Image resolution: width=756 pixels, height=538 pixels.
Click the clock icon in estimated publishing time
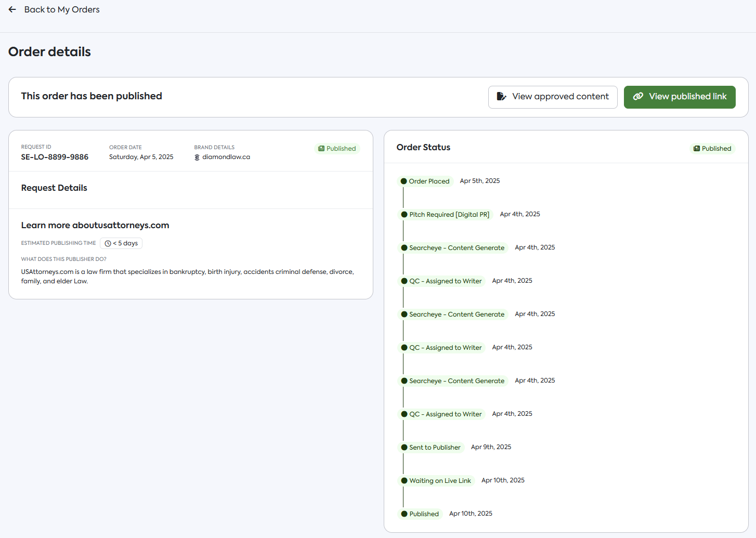click(108, 243)
